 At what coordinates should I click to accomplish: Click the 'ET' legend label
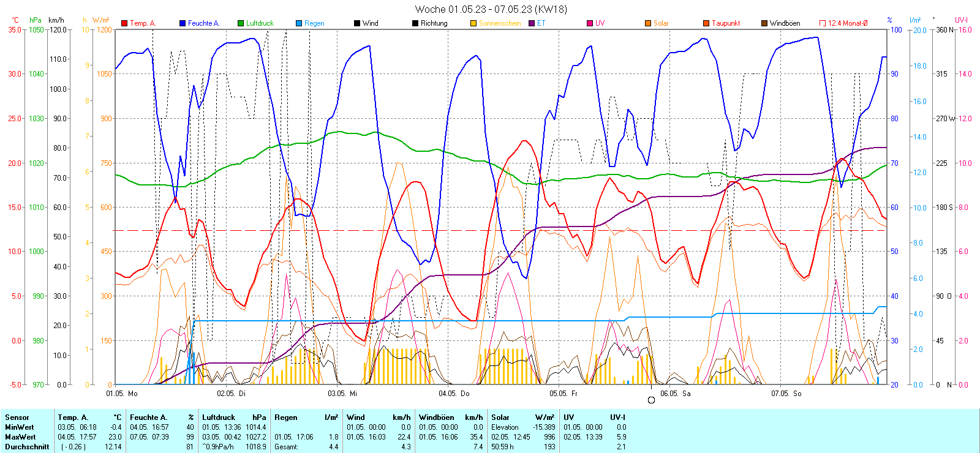point(541,23)
